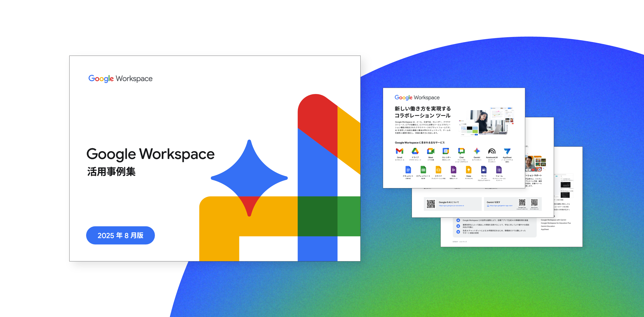Open the yellow Slides icon
Image resolution: width=644 pixels, height=317 pixels.
(438, 170)
